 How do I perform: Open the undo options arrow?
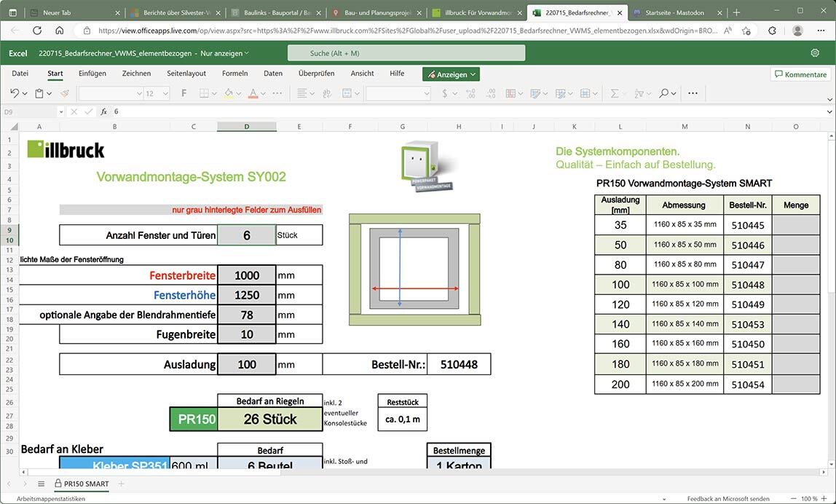tap(24, 94)
